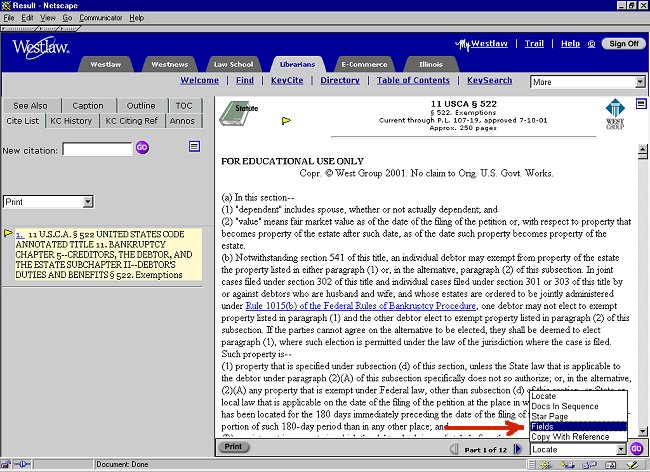Open the Annos tab
Screen dimensions: 650x472
pyautogui.click(x=182, y=121)
